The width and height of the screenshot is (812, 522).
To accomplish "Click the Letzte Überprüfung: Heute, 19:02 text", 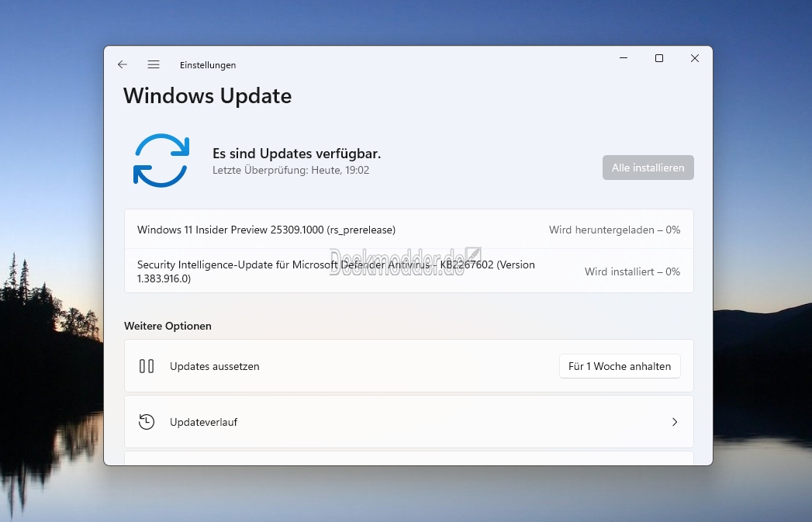I will pos(291,171).
